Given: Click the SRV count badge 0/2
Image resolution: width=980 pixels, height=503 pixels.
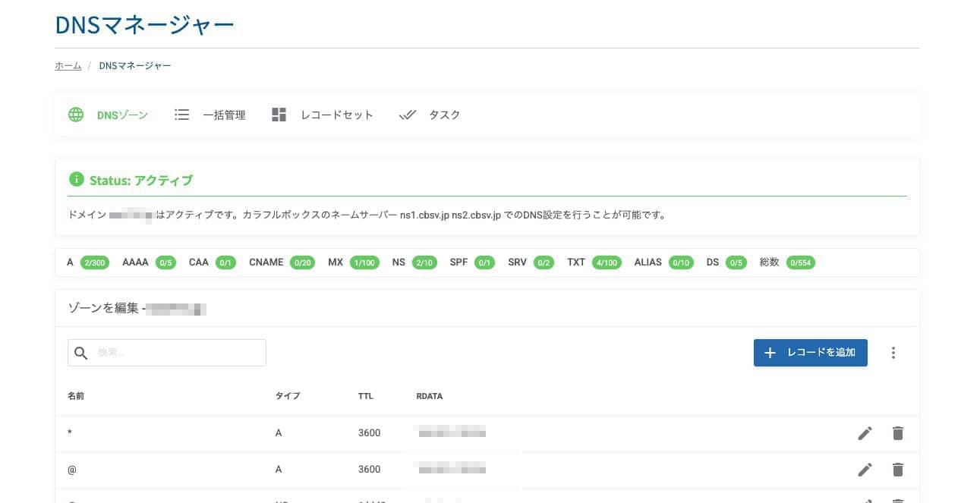Looking at the screenshot, I should click(544, 263).
